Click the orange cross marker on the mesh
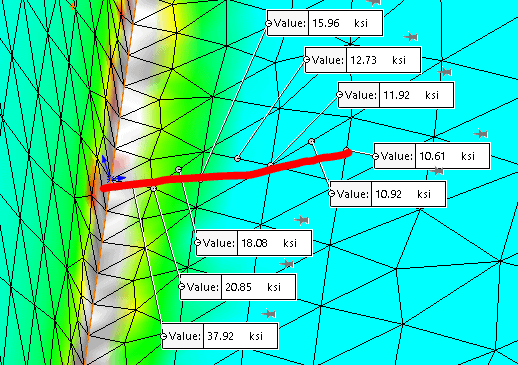The image size is (518, 365). point(73,6)
